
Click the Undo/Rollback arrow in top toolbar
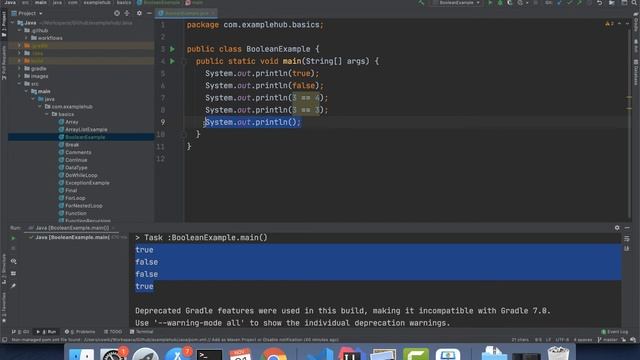click(x=599, y=2)
